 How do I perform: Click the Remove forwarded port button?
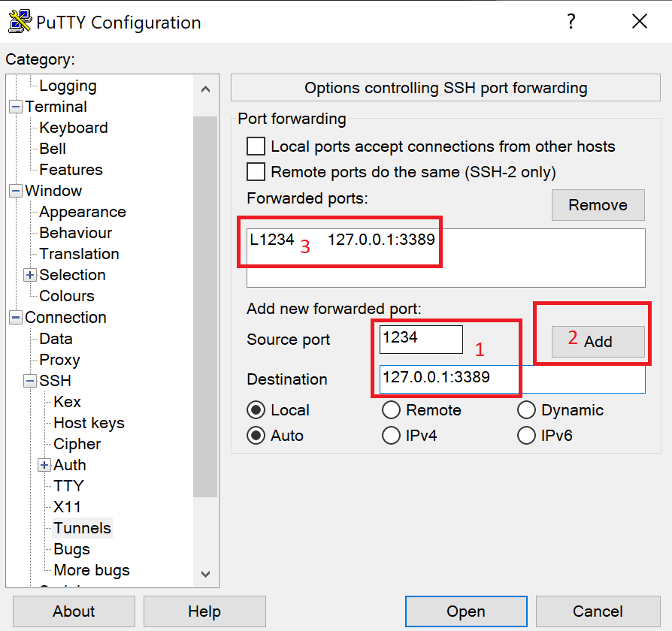tap(598, 205)
